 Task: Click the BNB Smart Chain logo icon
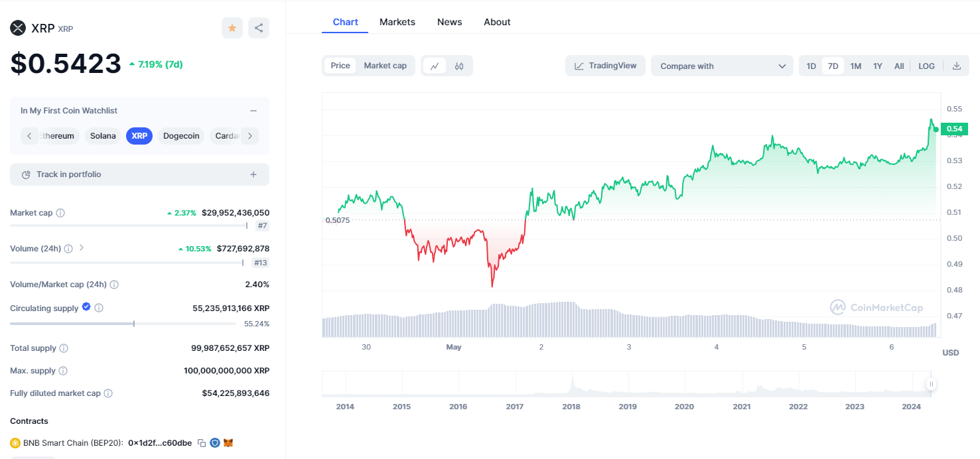(15, 442)
